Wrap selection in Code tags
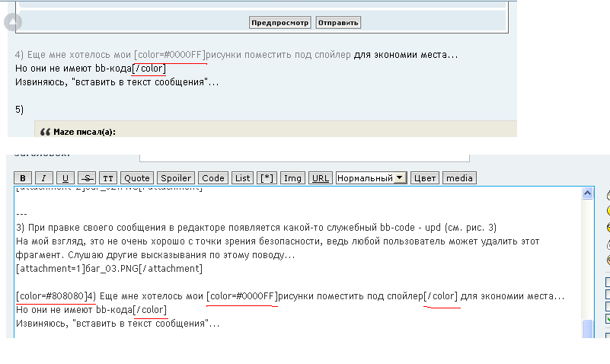The height and width of the screenshot is (364, 610). tap(213, 178)
